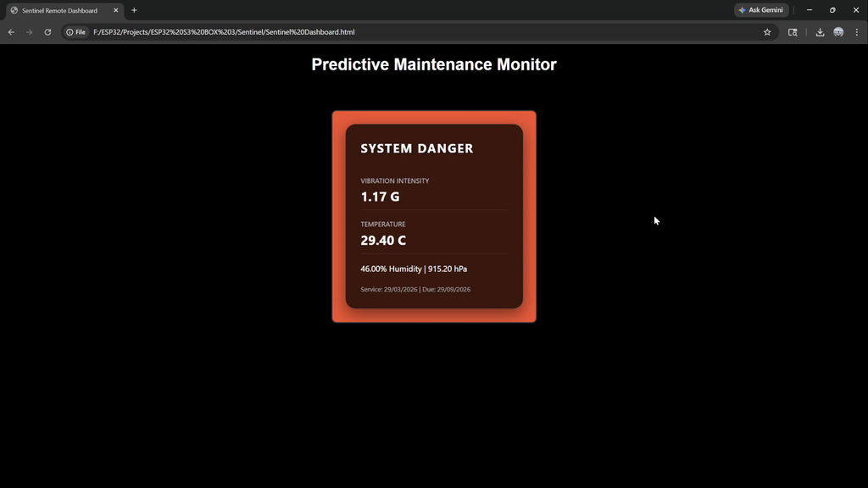
Task: Open the browser downloads icon
Action: (820, 32)
